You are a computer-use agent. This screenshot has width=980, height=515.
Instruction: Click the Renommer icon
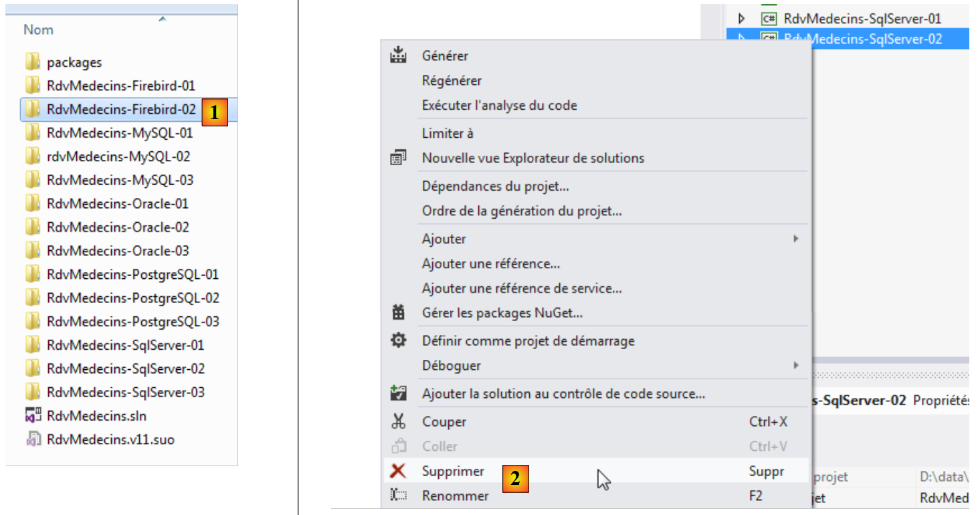pos(398,496)
